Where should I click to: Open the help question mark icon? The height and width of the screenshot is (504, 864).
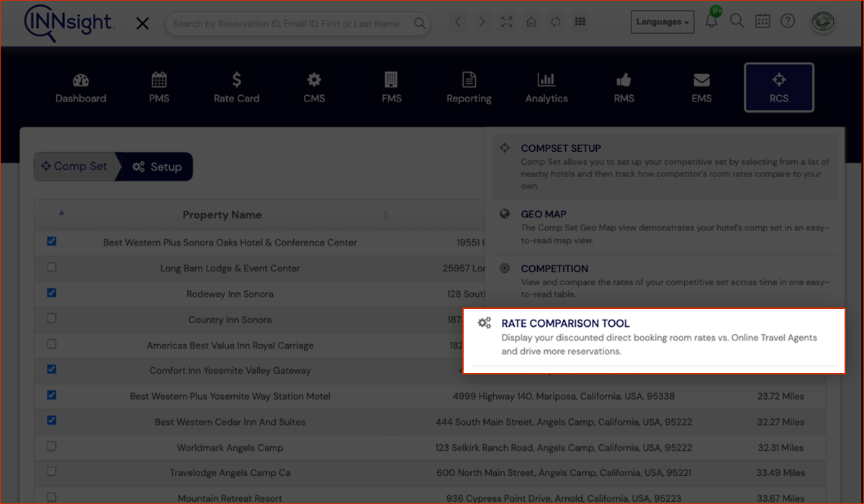click(x=788, y=21)
